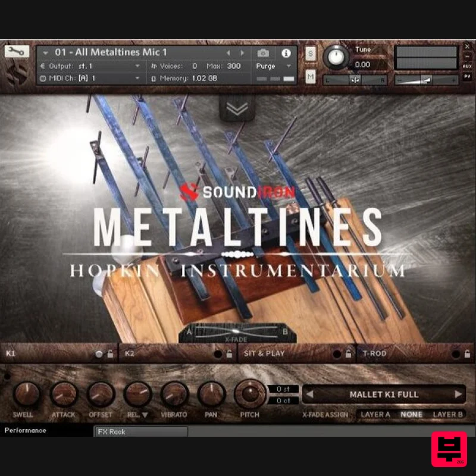Click the wrench icon to edit the instrument
Image resolution: width=476 pixels, height=476 pixels.
coord(16,52)
